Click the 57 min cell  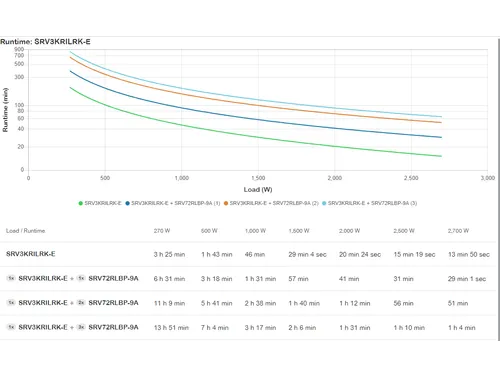tap(299, 279)
